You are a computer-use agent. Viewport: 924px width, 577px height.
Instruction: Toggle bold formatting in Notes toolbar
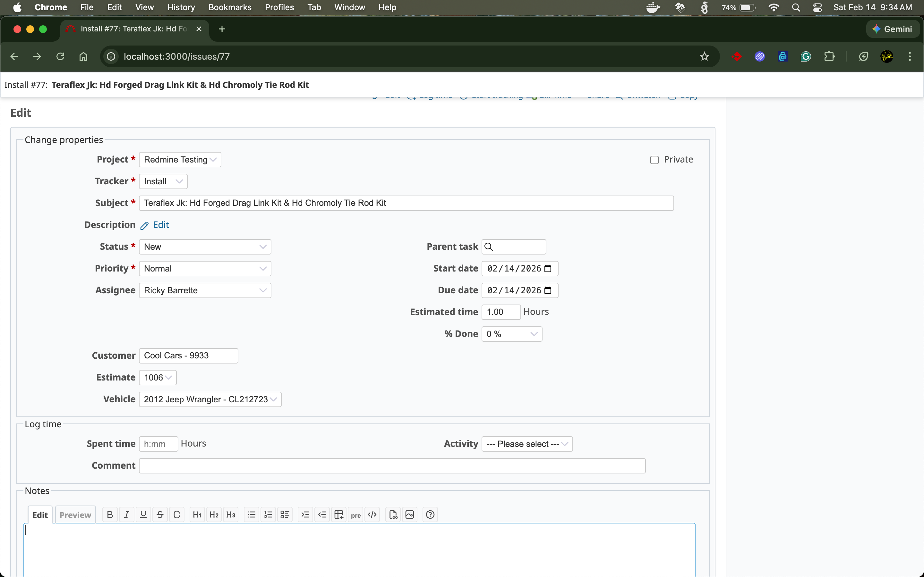pyautogui.click(x=110, y=514)
